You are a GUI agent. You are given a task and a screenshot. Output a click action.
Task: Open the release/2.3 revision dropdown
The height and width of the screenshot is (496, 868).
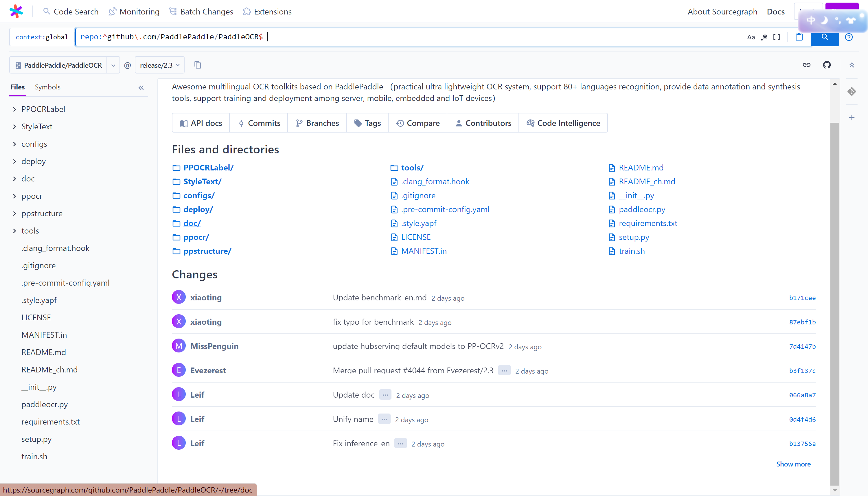(159, 65)
